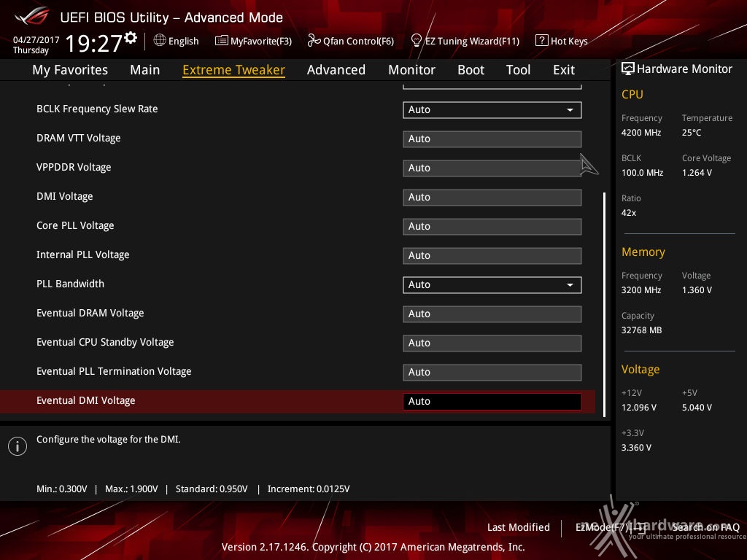Screen dimensions: 747x560
Task: Switch to the Boot tab
Action: [471, 70]
